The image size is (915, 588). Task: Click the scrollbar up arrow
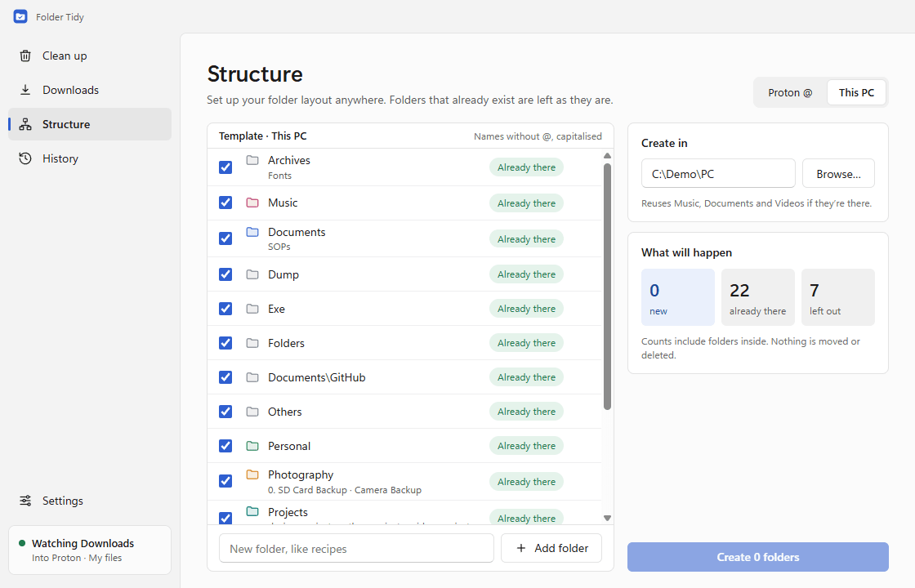coord(607,156)
